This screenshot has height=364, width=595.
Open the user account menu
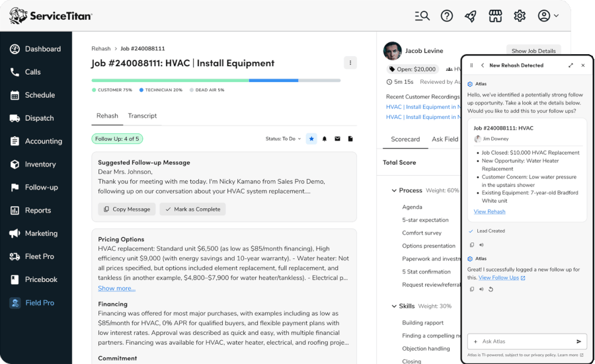(548, 16)
